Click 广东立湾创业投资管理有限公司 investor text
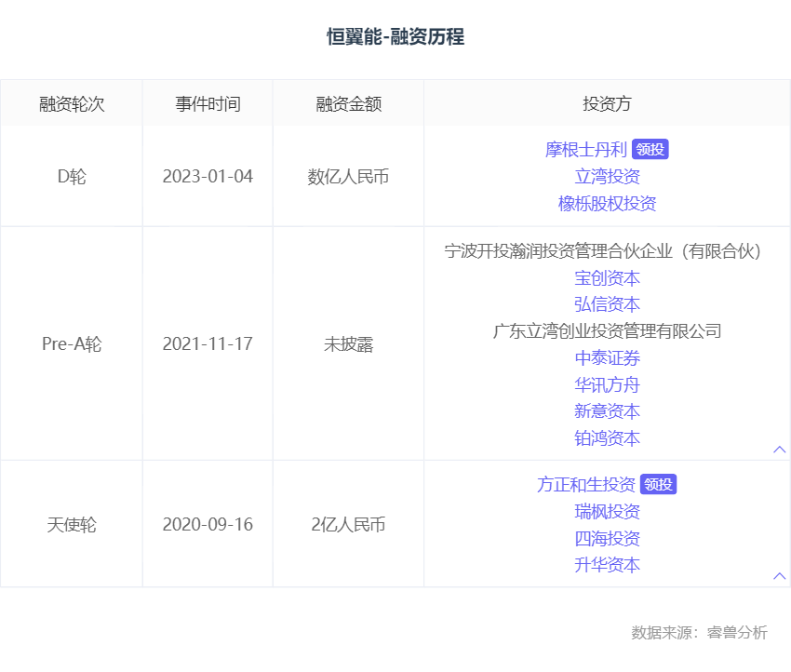The image size is (791, 672). [607, 331]
